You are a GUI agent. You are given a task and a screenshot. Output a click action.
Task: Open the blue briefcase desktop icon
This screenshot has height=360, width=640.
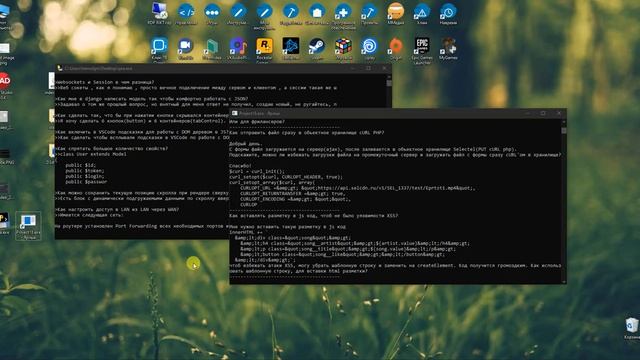point(317,12)
